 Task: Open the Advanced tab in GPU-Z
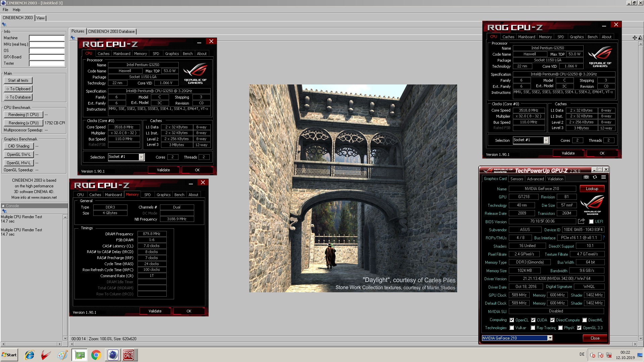(x=535, y=179)
